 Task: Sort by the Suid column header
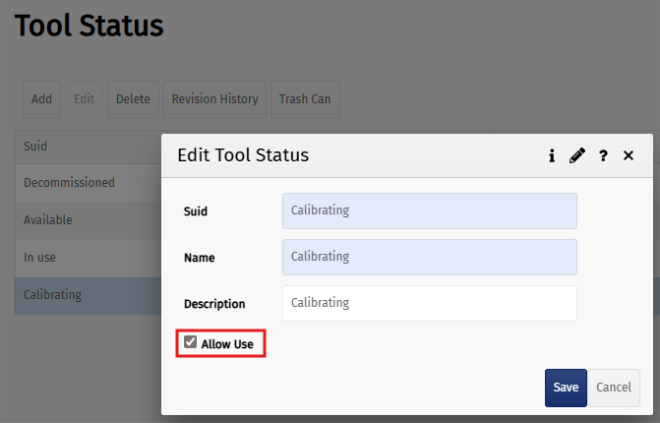coord(36,146)
